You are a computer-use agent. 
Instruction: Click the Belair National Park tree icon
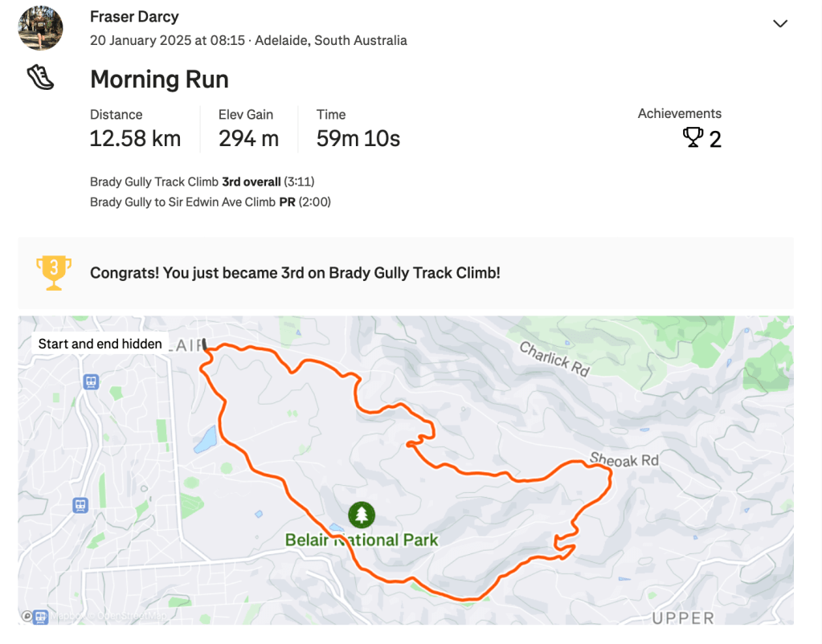362,515
